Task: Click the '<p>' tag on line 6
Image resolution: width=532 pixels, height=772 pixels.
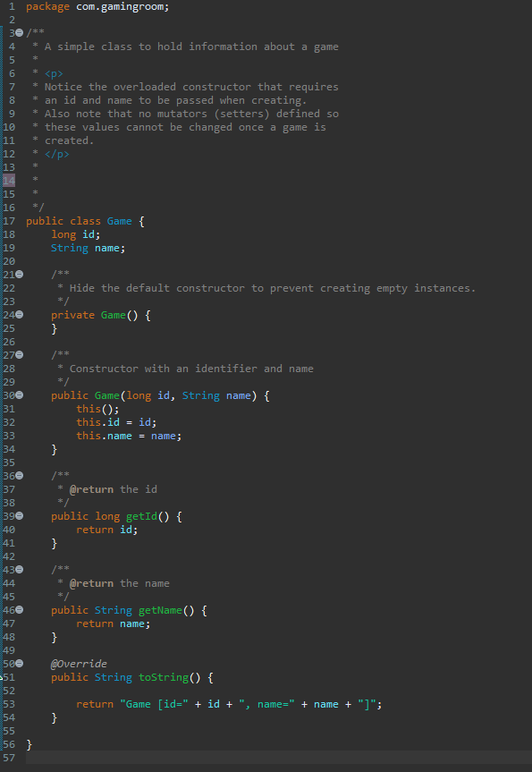Action: pos(54,74)
